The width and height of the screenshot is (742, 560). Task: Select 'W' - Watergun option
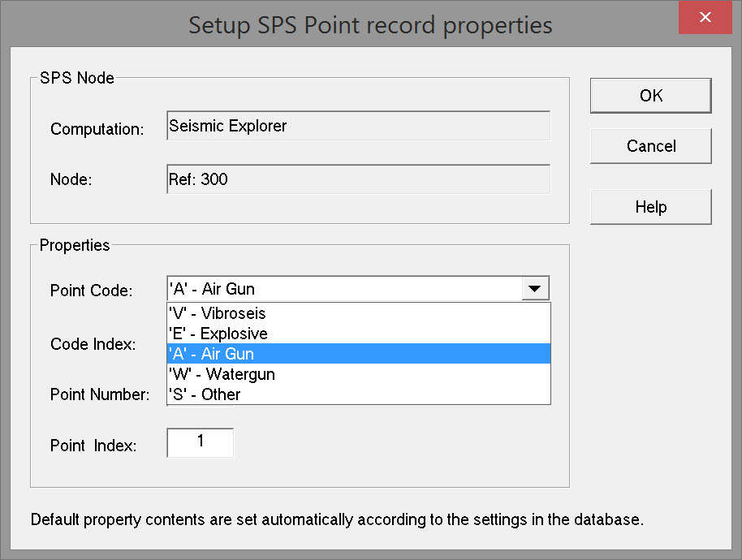(x=358, y=374)
